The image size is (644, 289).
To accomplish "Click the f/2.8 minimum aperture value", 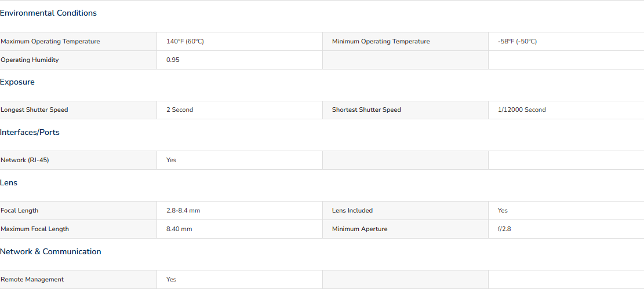I will click(504, 229).
